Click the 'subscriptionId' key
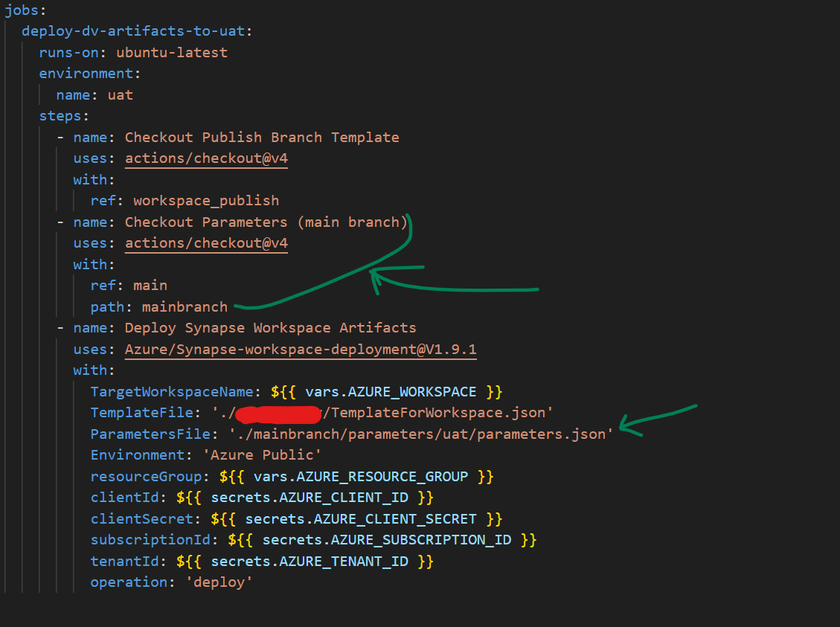The width and height of the screenshot is (840, 627). tap(150, 540)
